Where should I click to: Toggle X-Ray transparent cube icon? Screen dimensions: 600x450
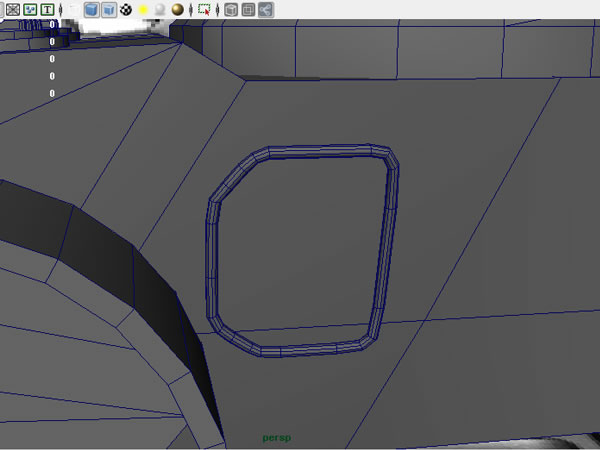[231, 10]
